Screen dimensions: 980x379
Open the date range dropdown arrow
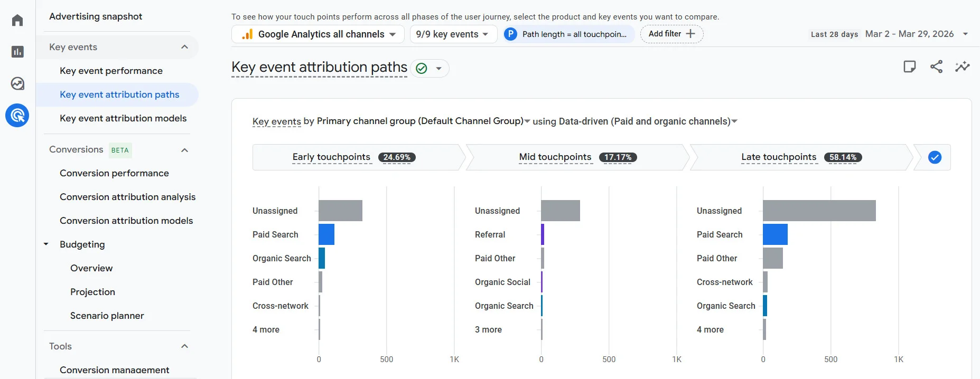point(965,34)
